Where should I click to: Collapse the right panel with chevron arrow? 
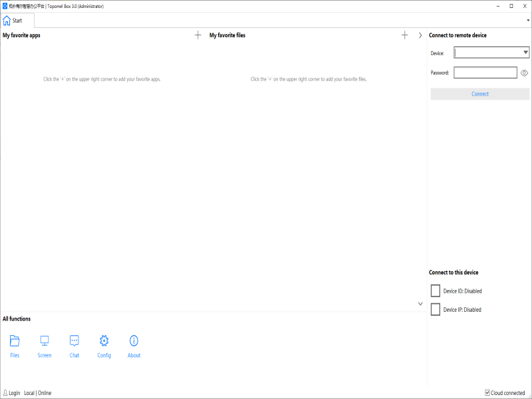click(420, 35)
